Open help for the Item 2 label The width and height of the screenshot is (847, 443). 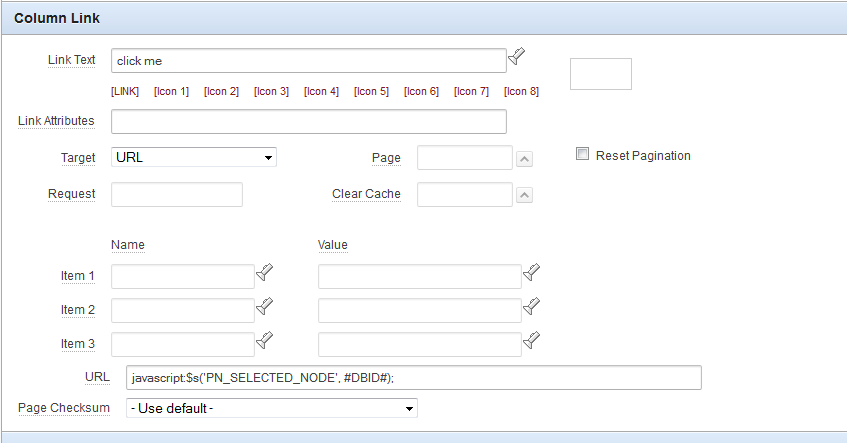(78, 310)
